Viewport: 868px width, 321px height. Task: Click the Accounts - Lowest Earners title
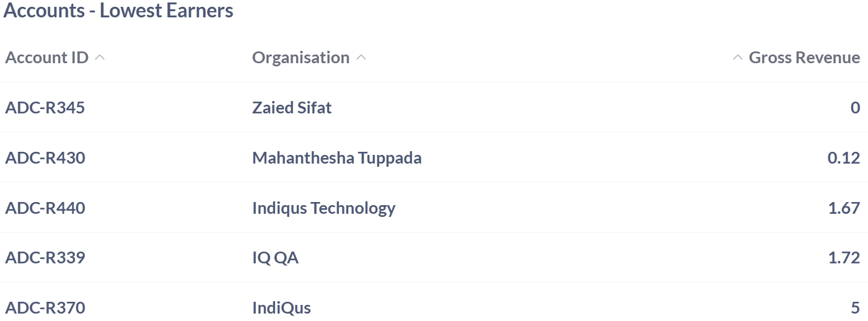[x=118, y=11]
